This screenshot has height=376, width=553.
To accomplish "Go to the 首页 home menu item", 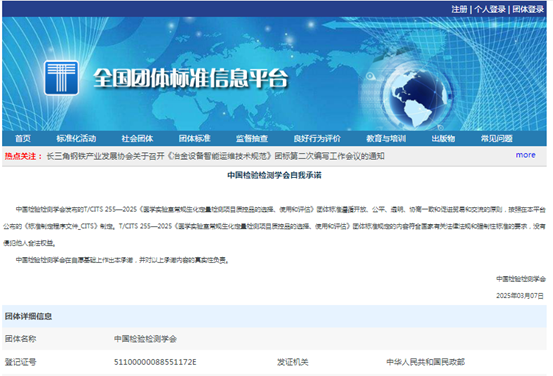I will coord(23,139).
